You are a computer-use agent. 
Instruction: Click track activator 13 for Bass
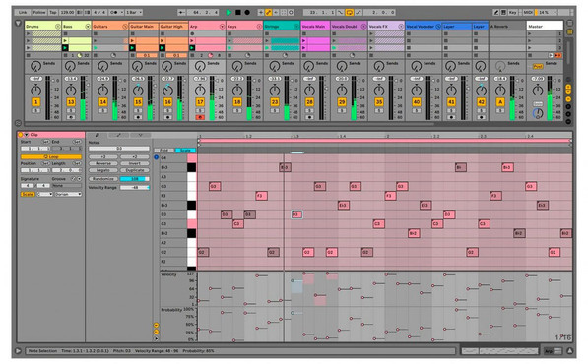point(71,102)
